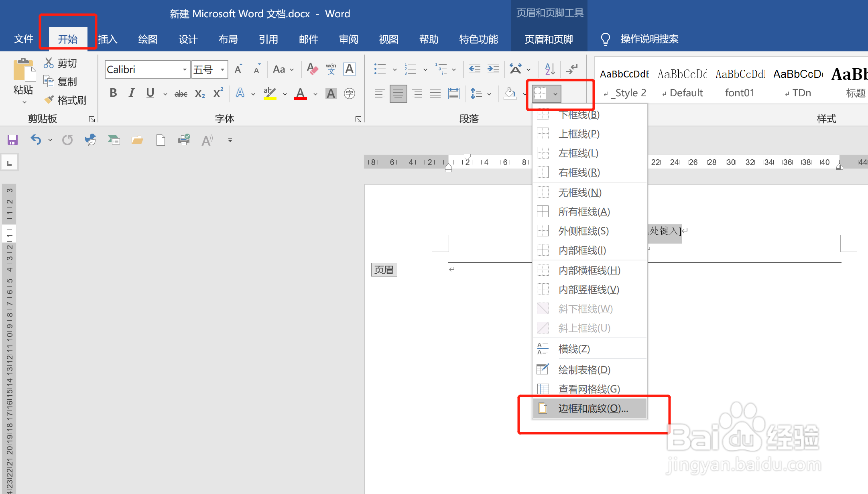Apply the red font color
The image size is (868, 494).
(301, 94)
